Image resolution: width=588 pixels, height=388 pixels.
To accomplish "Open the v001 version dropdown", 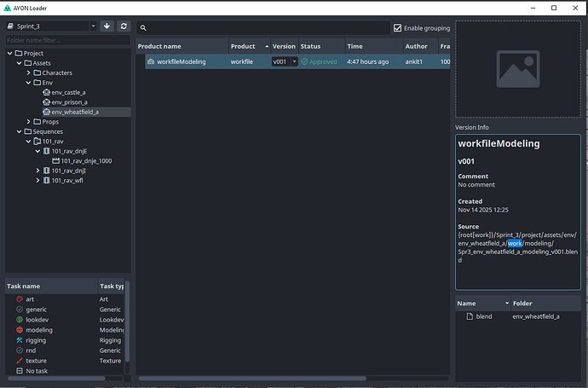I will (285, 61).
